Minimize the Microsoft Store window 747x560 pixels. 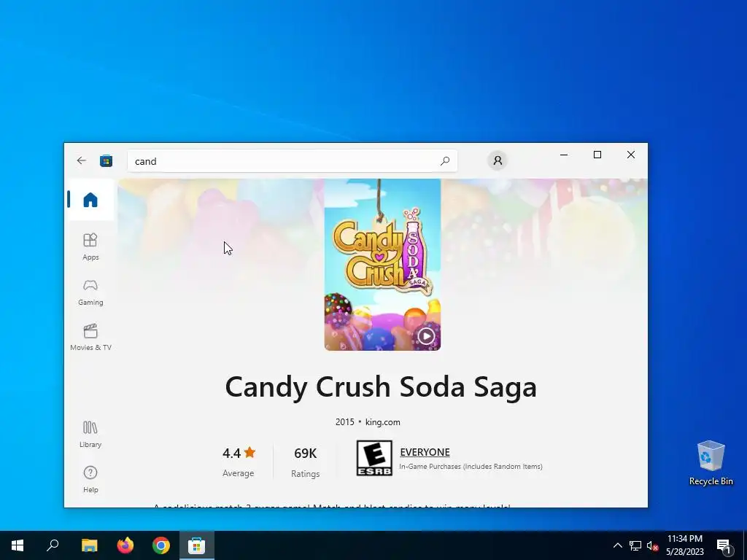coord(564,155)
